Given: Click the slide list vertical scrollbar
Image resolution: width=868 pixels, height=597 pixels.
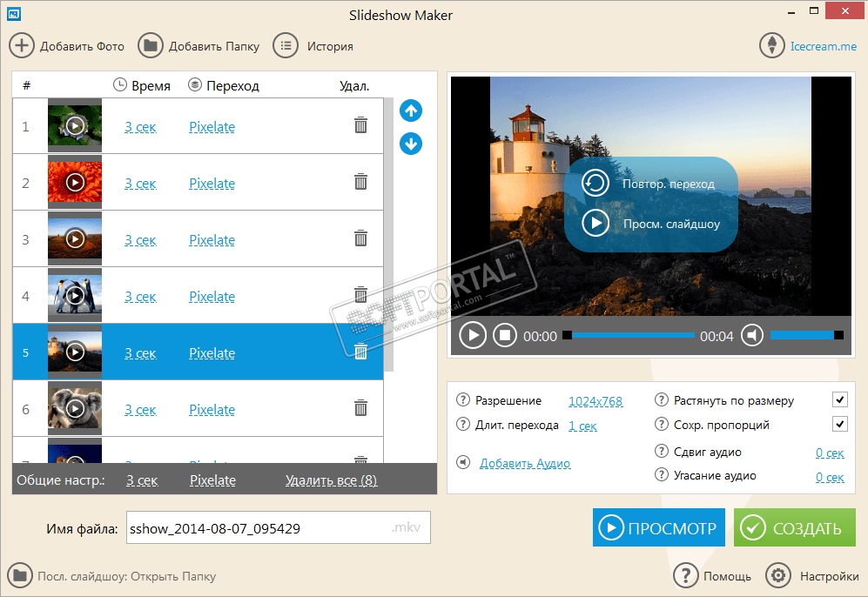Looking at the screenshot, I should tap(388, 235).
